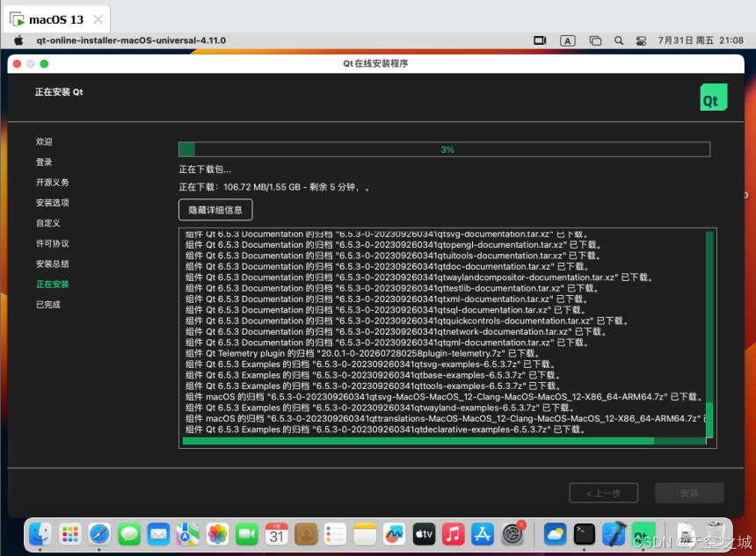Select 许可协议 step in sidebar
Image resolution: width=756 pixels, height=556 pixels.
click(53, 243)
